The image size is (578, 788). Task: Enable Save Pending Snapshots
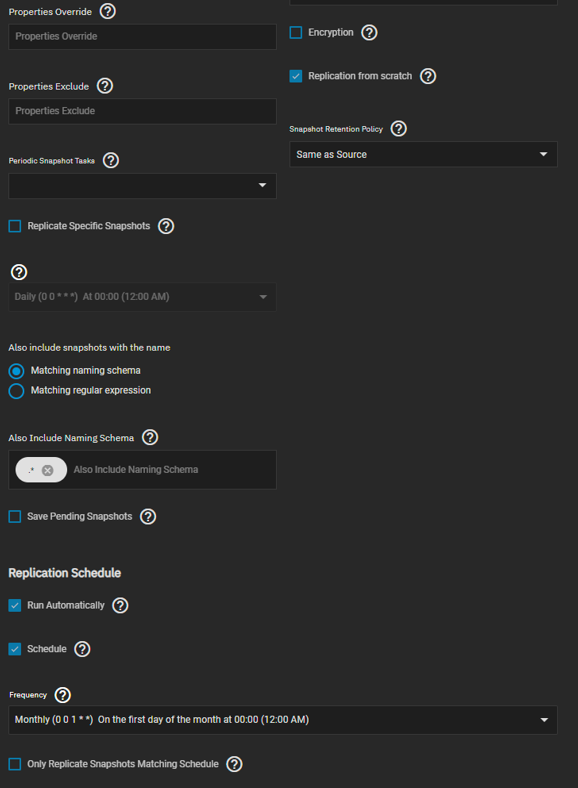coord(15,517)
